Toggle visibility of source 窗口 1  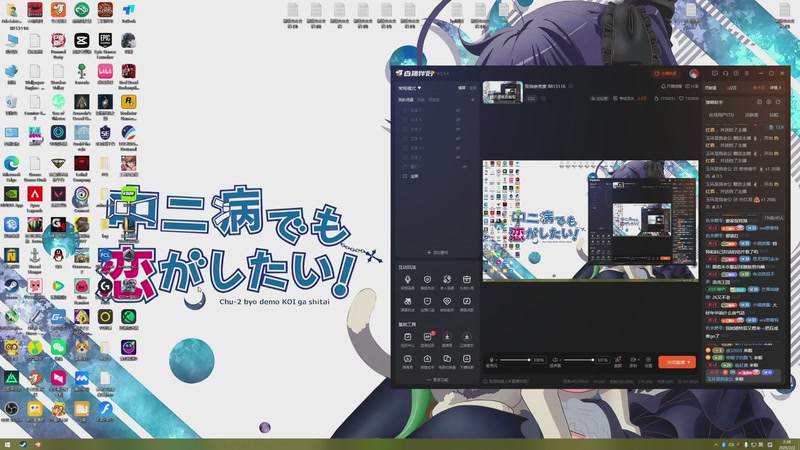point(464,166)
